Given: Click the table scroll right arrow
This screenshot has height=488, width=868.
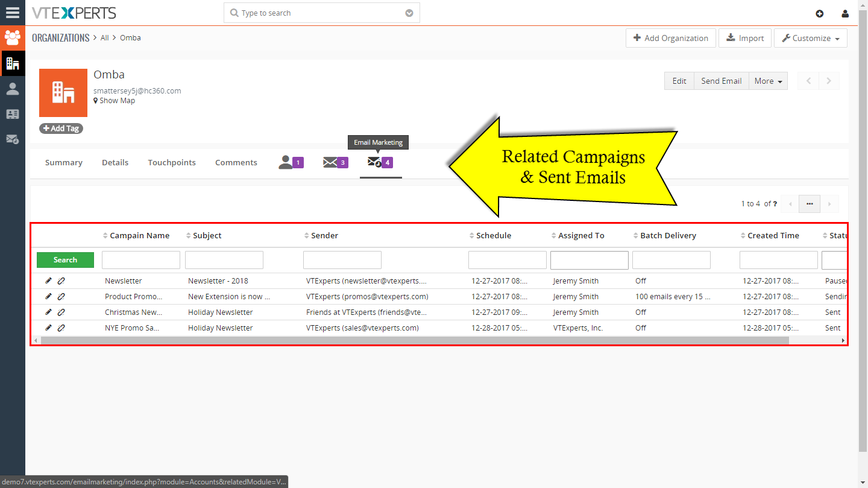Looking at the screenshot, I should tap(843, 340).
